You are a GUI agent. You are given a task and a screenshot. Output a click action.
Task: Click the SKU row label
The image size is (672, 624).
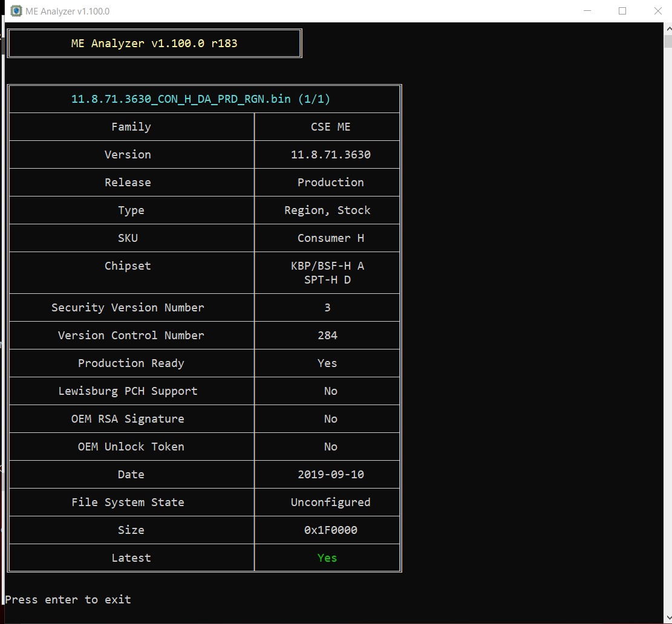click(x=128, y=238)
